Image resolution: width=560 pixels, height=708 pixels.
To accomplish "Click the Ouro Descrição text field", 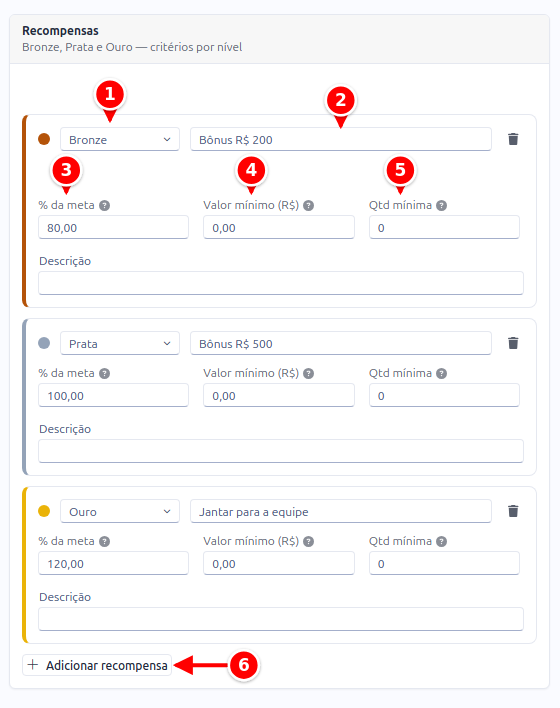I will [281, 619].
